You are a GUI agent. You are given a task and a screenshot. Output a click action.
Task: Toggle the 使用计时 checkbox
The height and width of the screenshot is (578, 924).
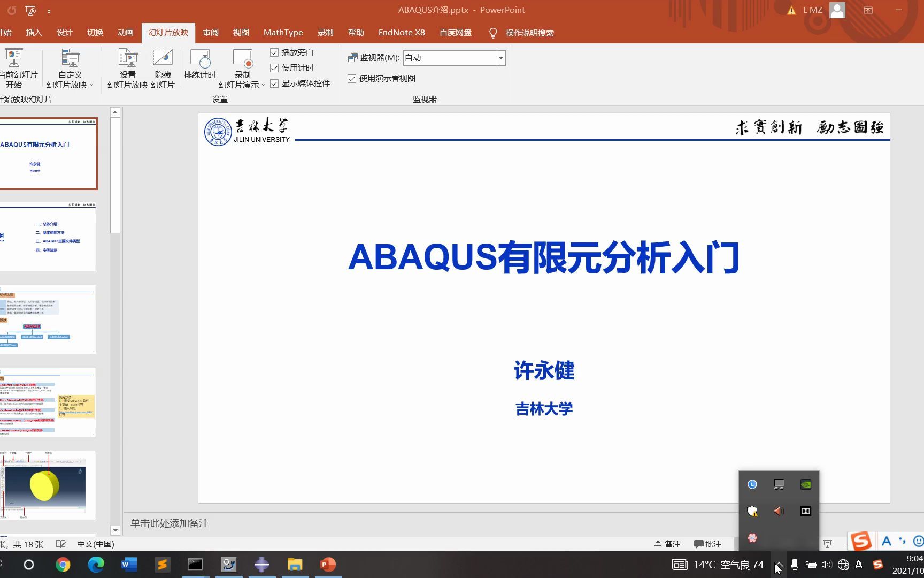coord(274,68)
